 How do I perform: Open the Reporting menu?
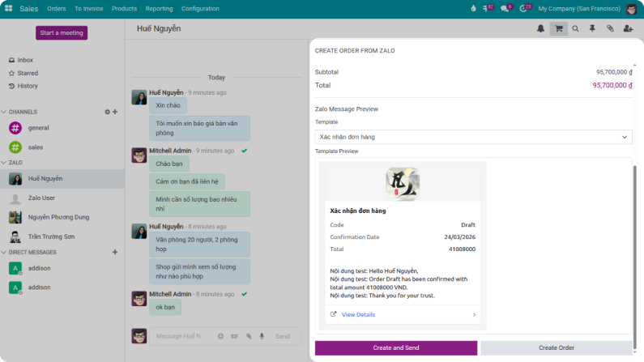(159, 9)
